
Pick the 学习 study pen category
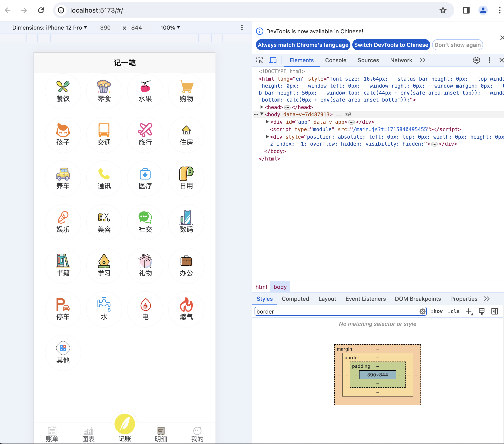104,266
